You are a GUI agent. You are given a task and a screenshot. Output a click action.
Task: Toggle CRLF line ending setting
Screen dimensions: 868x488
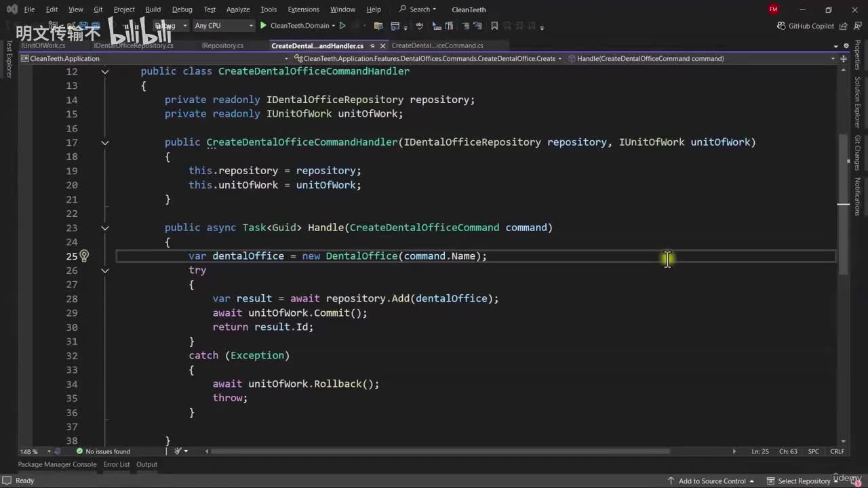[837, 451]
